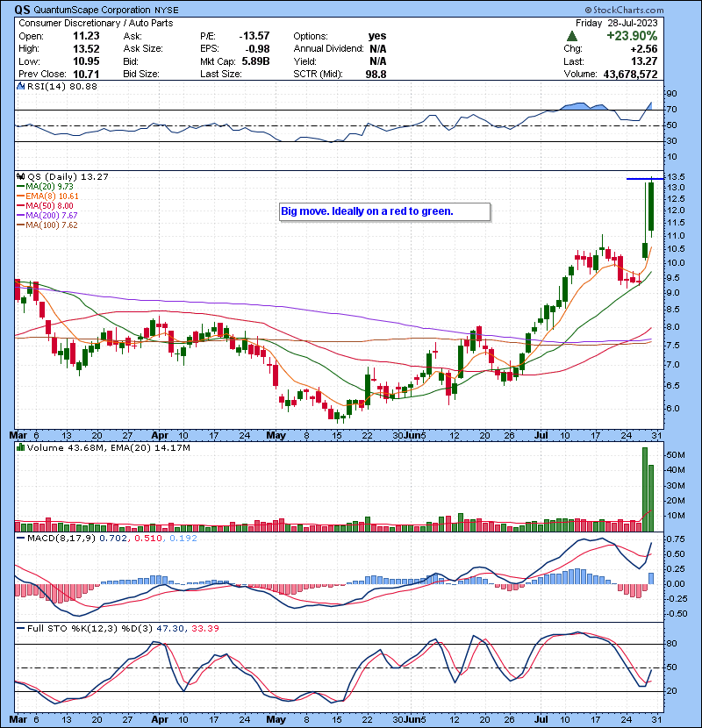Click the Volume value 43,678,572
Screen dimensions: 702x728
click(630, 74)
